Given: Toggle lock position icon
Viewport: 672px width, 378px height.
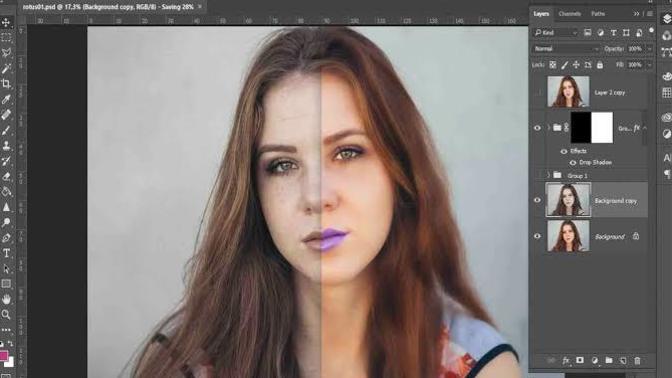Looking at the screenshot, I should point(576,65).
